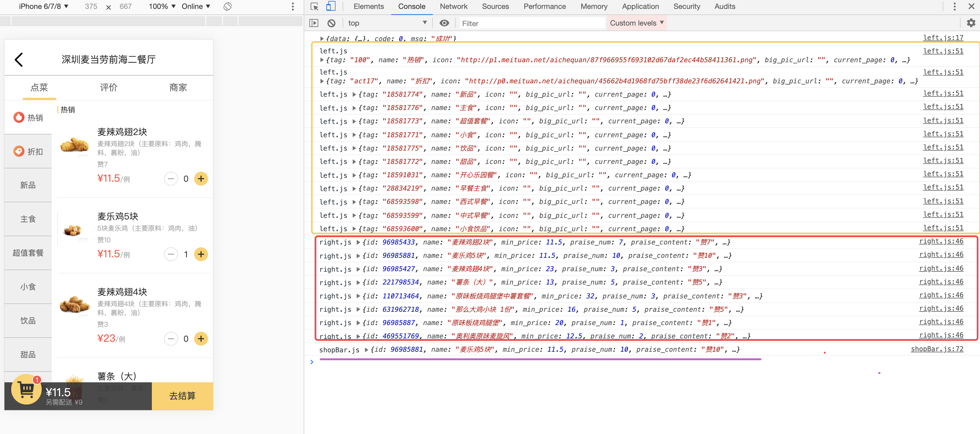Close DevTools with the X icon
980x434 pixels.
971,6
